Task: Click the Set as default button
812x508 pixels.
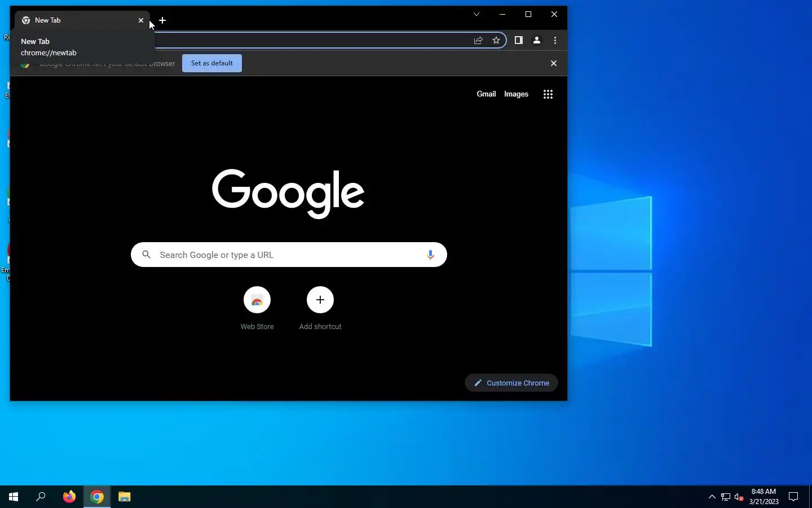Action: [212, 63]
